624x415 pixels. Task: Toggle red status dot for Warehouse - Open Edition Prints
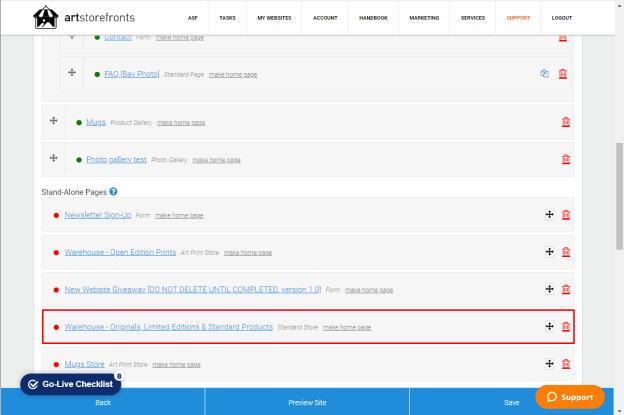pos(57,253)
